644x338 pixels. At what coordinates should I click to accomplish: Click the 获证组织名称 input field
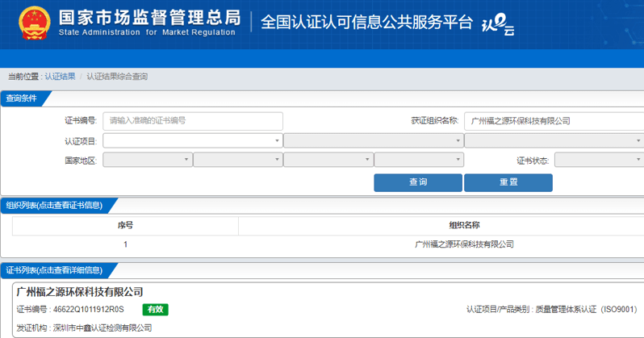pyautogui.click(x=554, y=121)
